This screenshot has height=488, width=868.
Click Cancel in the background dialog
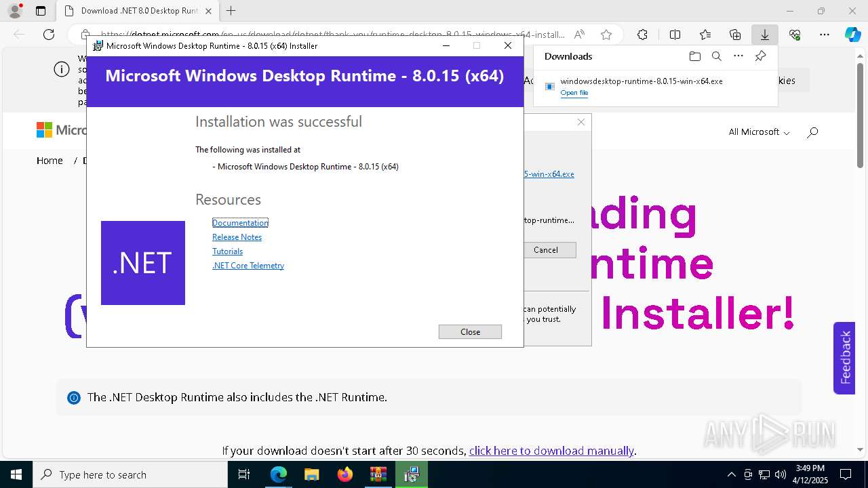click(x=546, y=250)
